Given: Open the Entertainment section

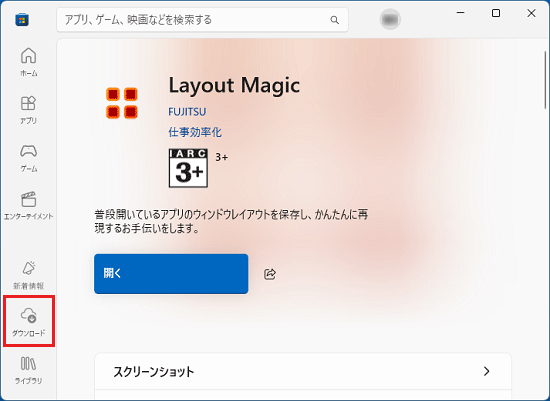Looking at the screenshot, I should click(x=28, y=206).
